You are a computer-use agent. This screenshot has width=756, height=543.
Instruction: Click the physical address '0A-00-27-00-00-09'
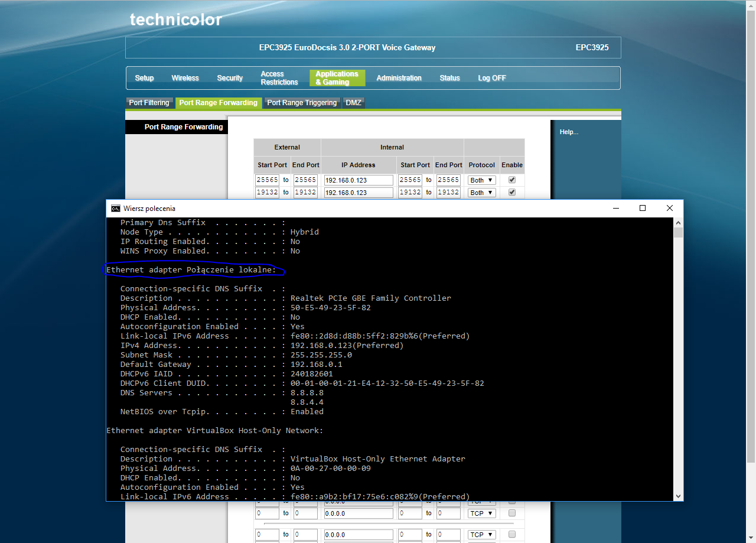pos(331,469)
